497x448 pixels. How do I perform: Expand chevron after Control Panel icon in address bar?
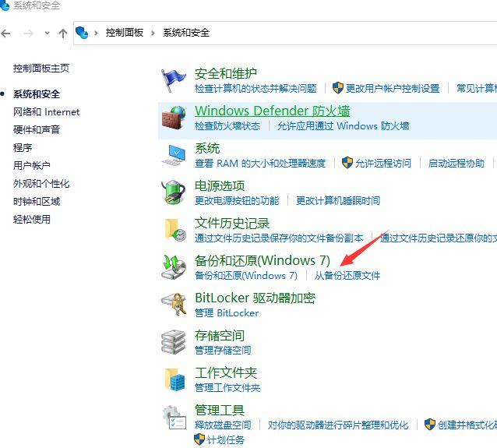[x=96, y=33]
